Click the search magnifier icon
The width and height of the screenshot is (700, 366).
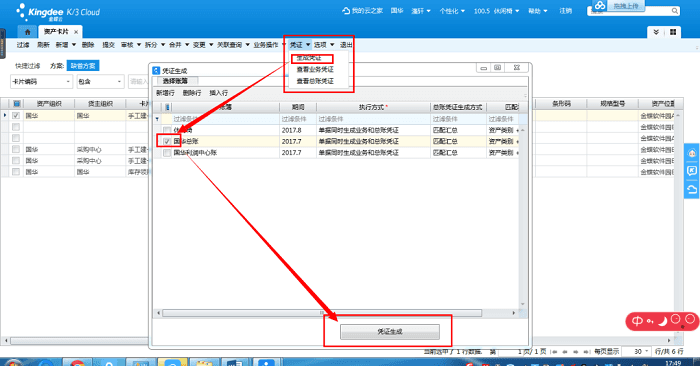tap(675, 11)
